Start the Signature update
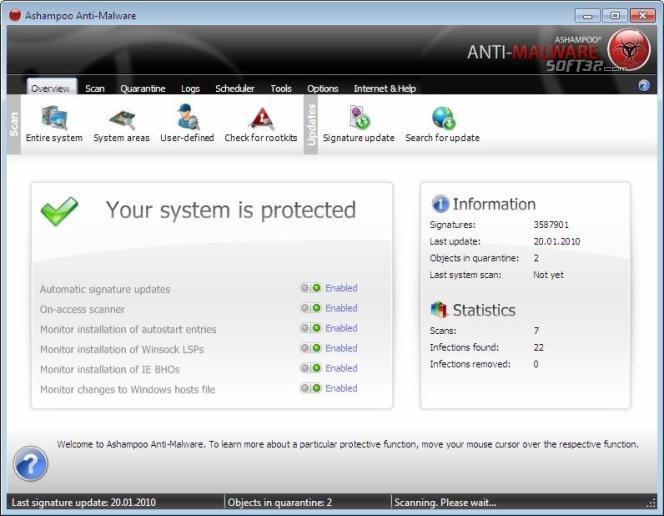The height and width of the screenshot is (516, 664). [359, 124]
